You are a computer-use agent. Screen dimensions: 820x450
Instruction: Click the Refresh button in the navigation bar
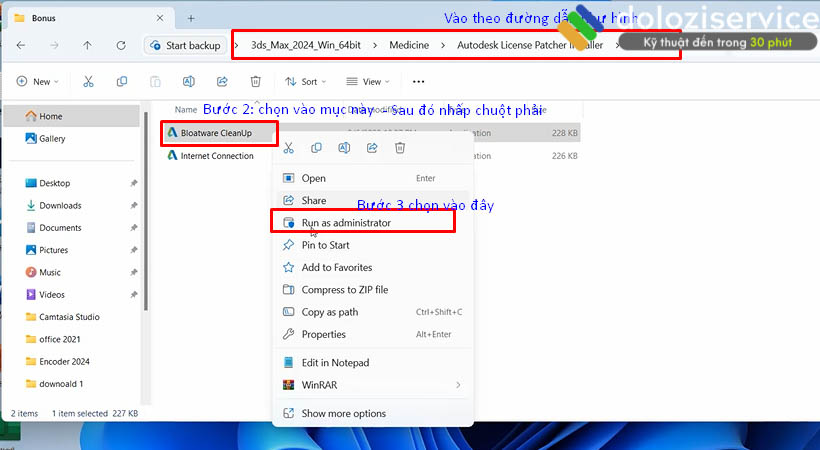tap(121, 45)
